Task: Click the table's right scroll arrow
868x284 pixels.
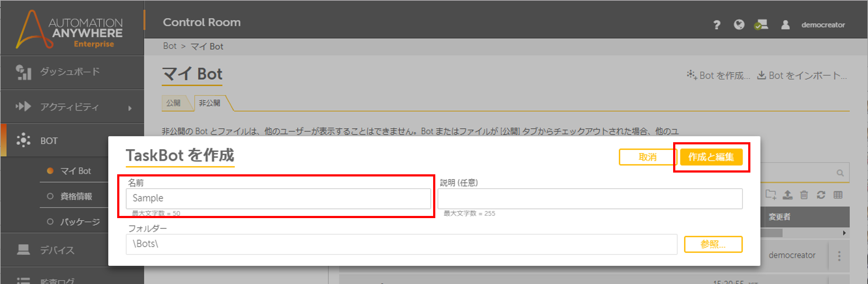Action: tap(844, 233)
